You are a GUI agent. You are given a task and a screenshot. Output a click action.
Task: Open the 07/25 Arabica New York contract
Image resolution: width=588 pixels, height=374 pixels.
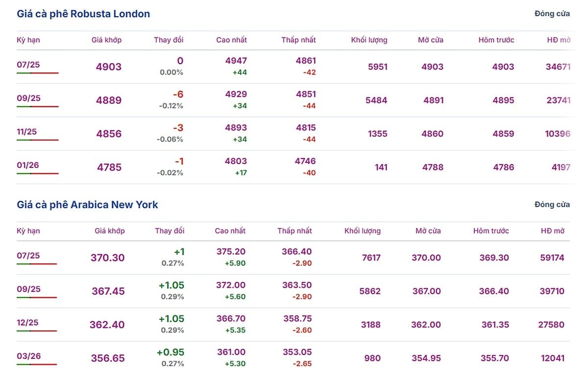[28, 256]
